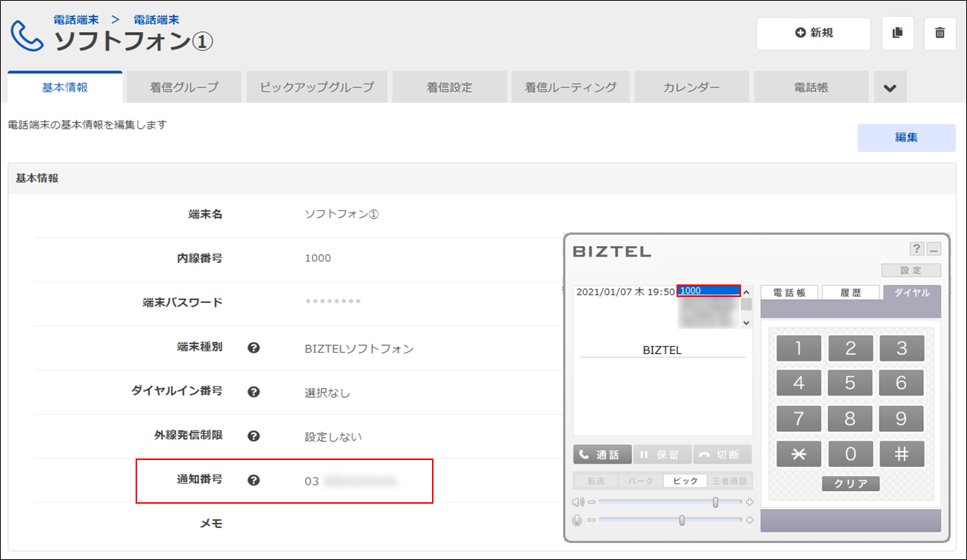Click the hash # key on keypad
The width and height of the screenshot is (967, 560).
(902, 454)
